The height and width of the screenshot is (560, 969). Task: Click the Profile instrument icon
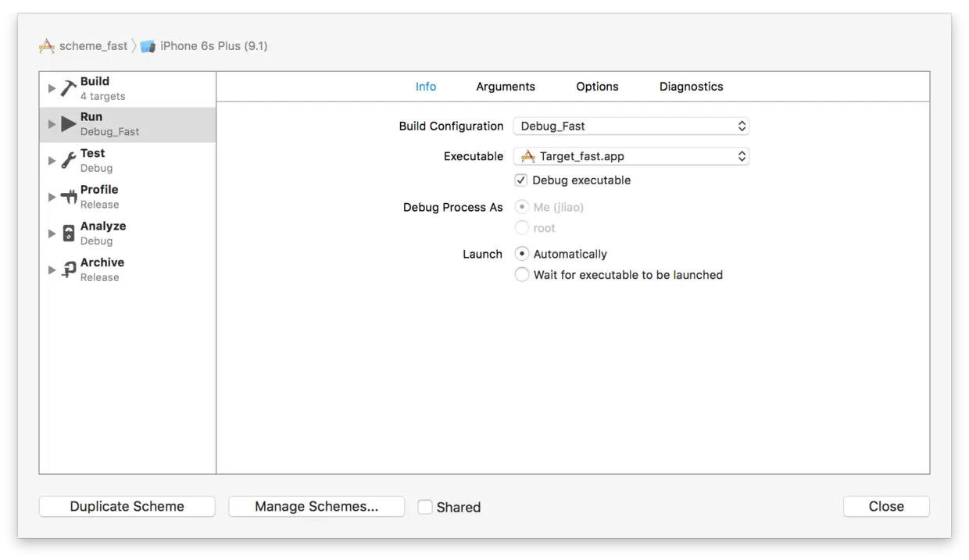tap(69, 198)
